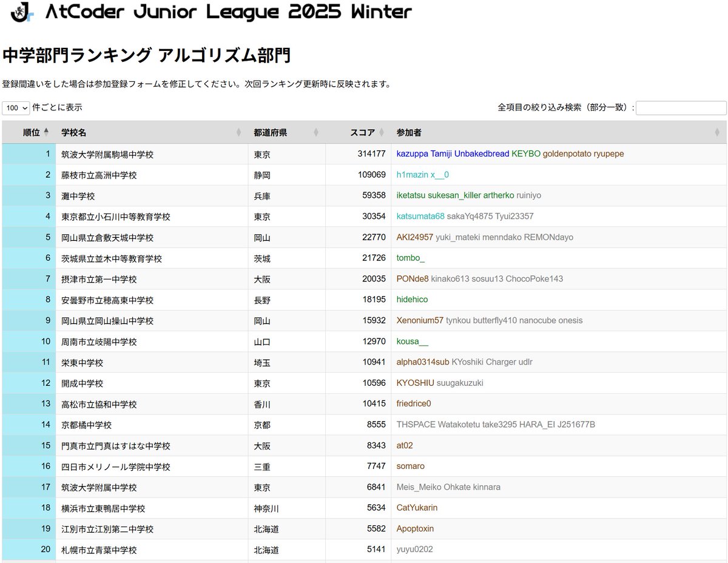728x563 pixels.
Task: Open participant goldenpotato's profile link
Action: click(x=567, y=154)
